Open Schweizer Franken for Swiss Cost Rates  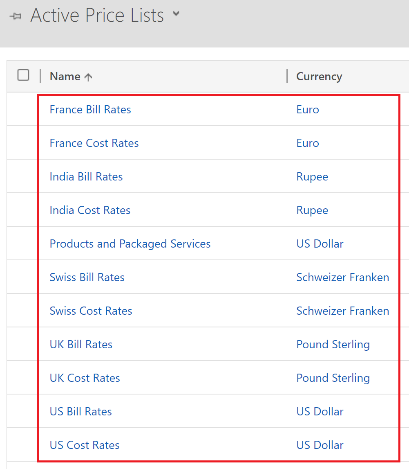point(343,311)
